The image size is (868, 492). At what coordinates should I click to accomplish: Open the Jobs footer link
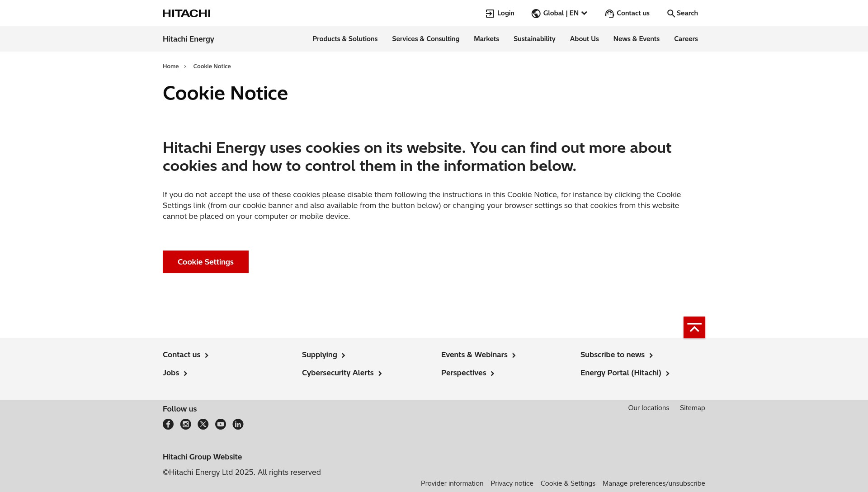point(175,373)
